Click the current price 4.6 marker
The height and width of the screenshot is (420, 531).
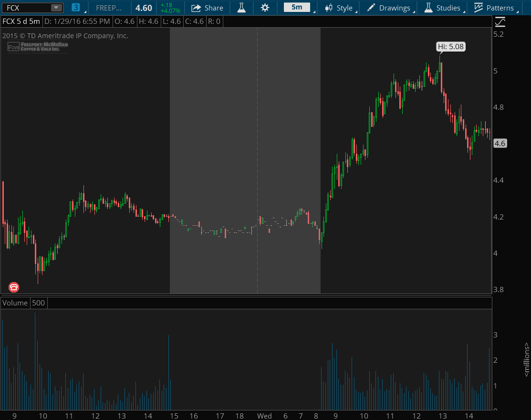click(x=500, y=143)
